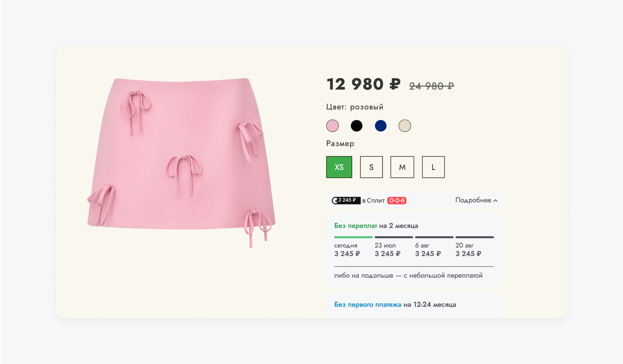
Task: Click the сегодня payment progress segment
Action: click(353, 237)
